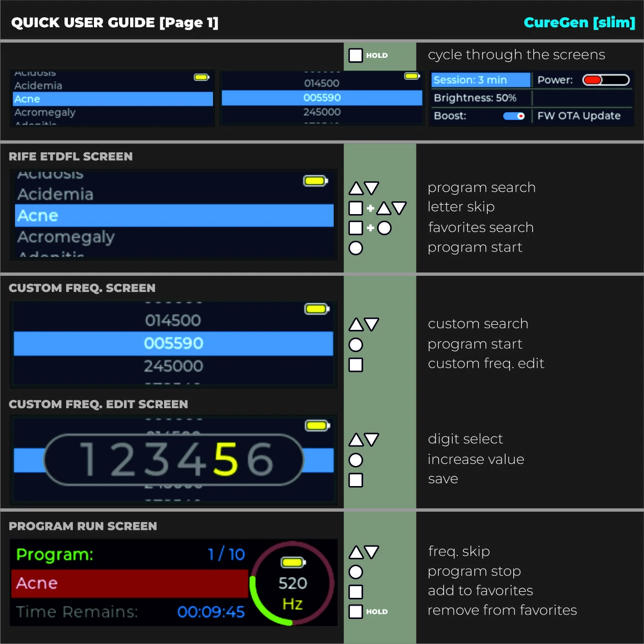The width and height of the screenshot is (644, 644).
Task: Click the up triangle next to program search
Action: pyautogui.click(x=356, y=189)
